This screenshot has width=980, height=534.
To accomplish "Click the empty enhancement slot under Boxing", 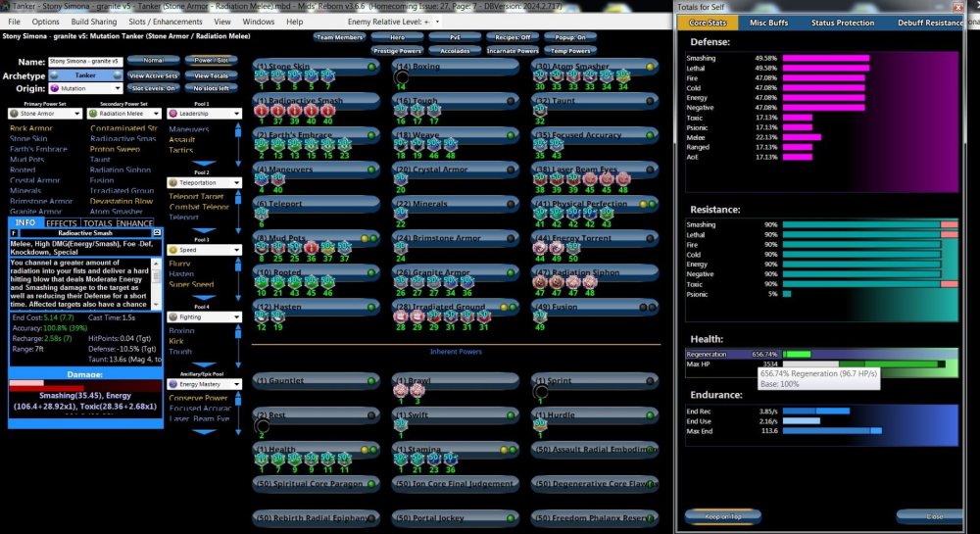I will coord(402,77).
